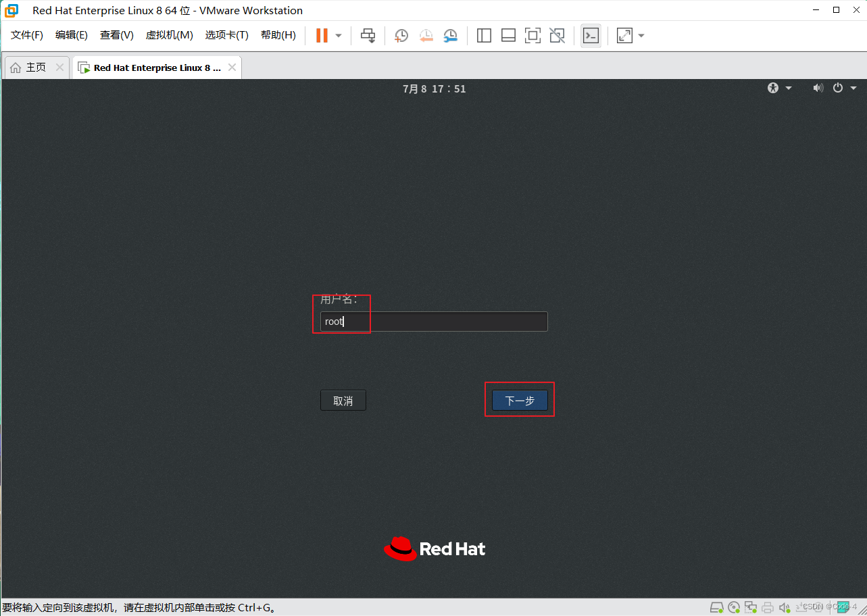The width and height of the screenshot is (867, 616).
Task: Open the snapshot manager icon
Action: (x=451, y=35)
